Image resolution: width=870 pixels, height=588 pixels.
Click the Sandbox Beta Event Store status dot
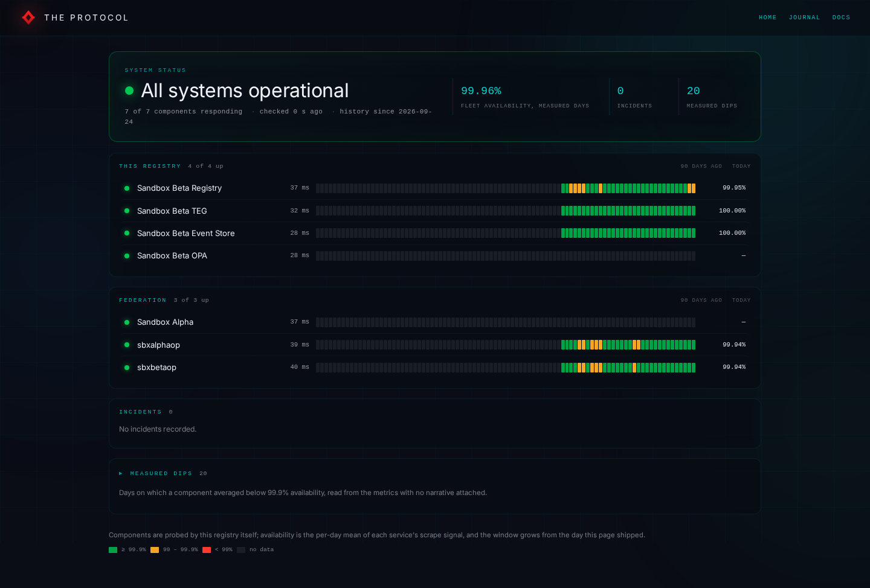click(127, 233)
